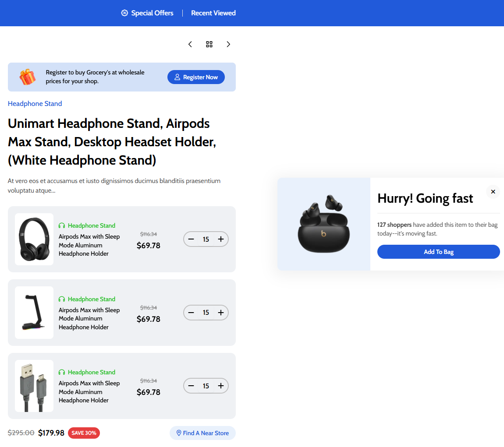Click the black earbuds image in popup
Screen dimensions: 504x447
[324, 223]
